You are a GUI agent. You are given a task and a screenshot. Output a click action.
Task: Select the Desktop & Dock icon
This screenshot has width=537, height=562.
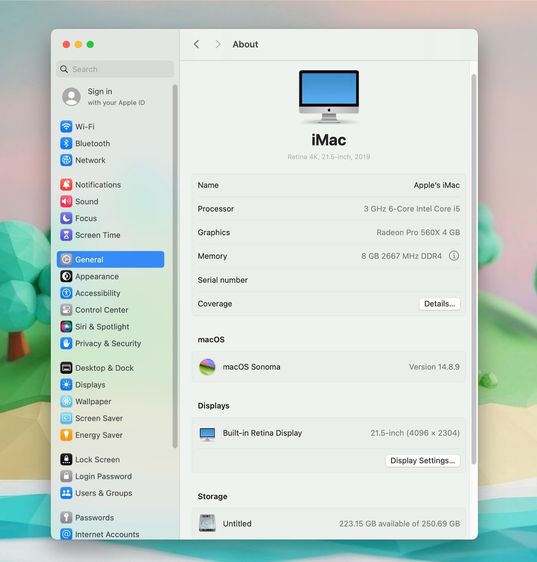pyautogui.click(x=66, y=368)
